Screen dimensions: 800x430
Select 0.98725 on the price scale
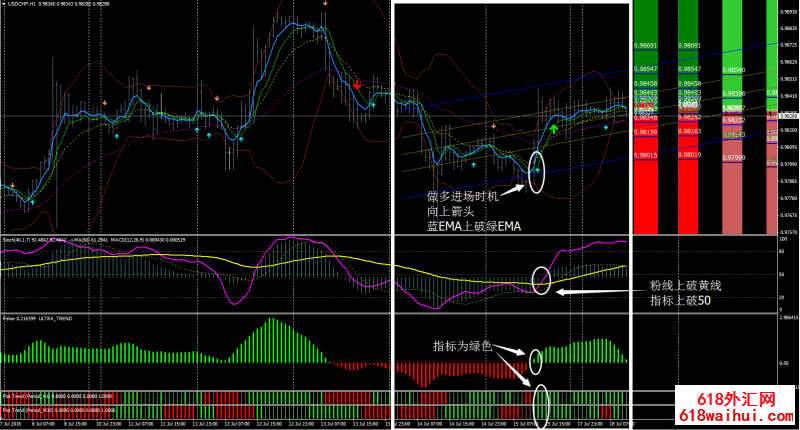[x=789, y=45]
